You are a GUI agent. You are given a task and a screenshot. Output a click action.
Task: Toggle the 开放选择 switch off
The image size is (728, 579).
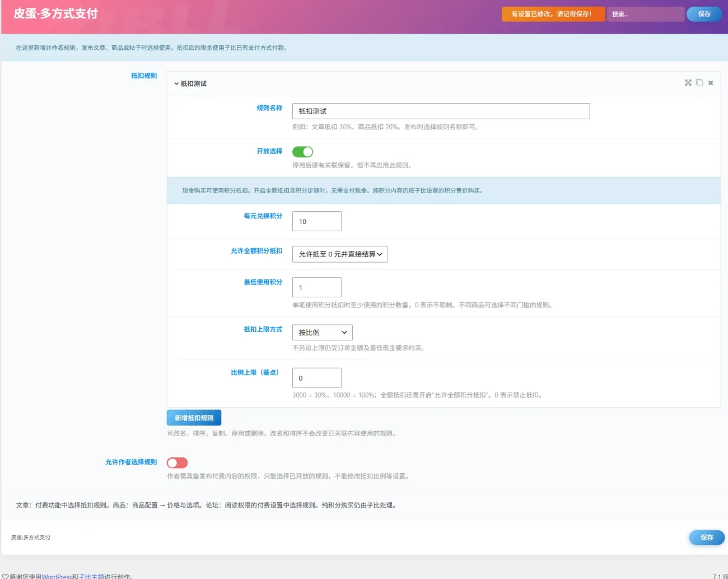pyautogui.click(x=302, y=152)
